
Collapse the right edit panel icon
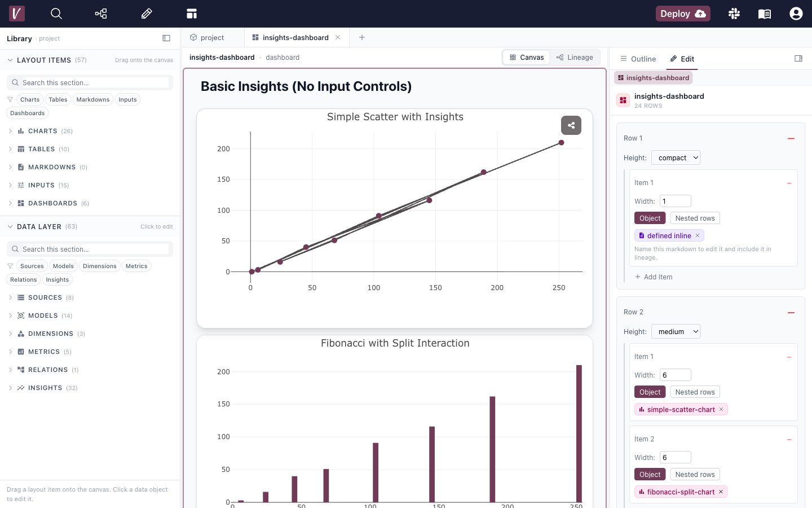[798, 58]
